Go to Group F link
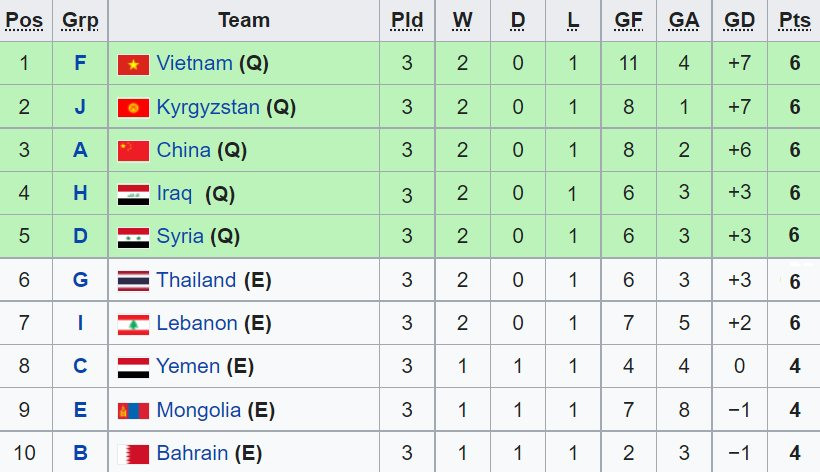The image size is (820, 472). click(80, 64)
